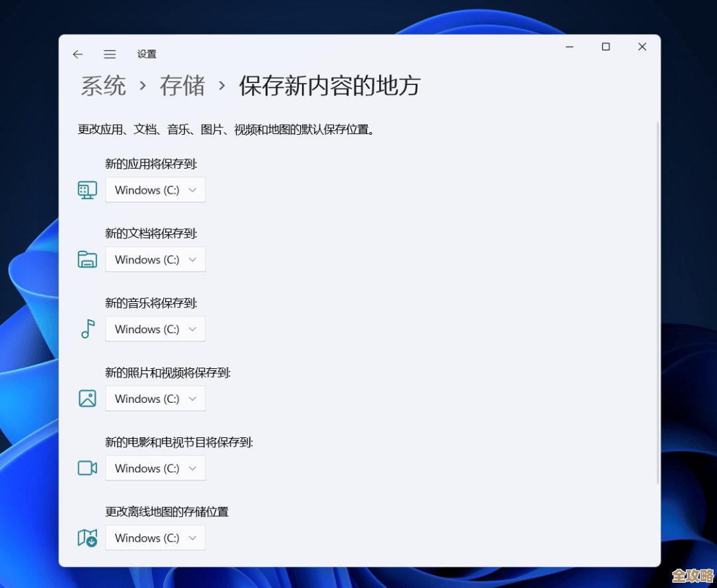
Task: Click the back arrow to return
Action: coord(78,54)
